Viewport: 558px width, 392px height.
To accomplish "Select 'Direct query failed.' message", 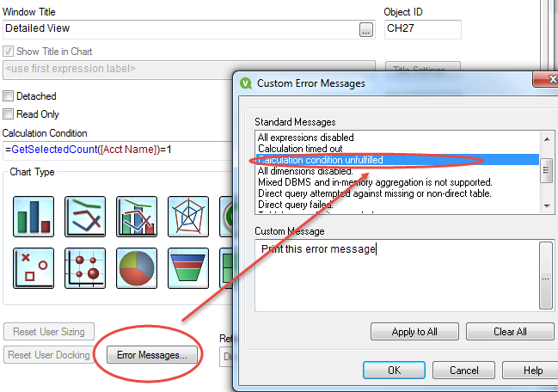I will (x=397, y=205).
